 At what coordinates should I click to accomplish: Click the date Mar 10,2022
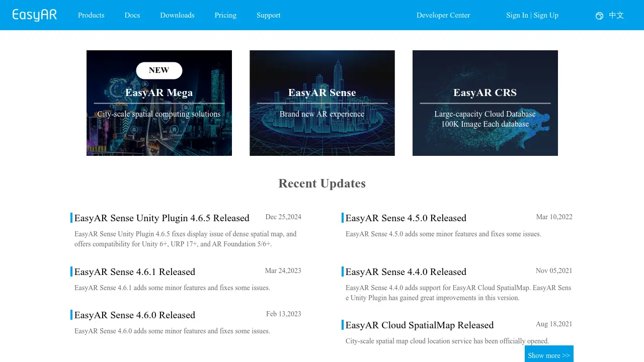point(554,217)
